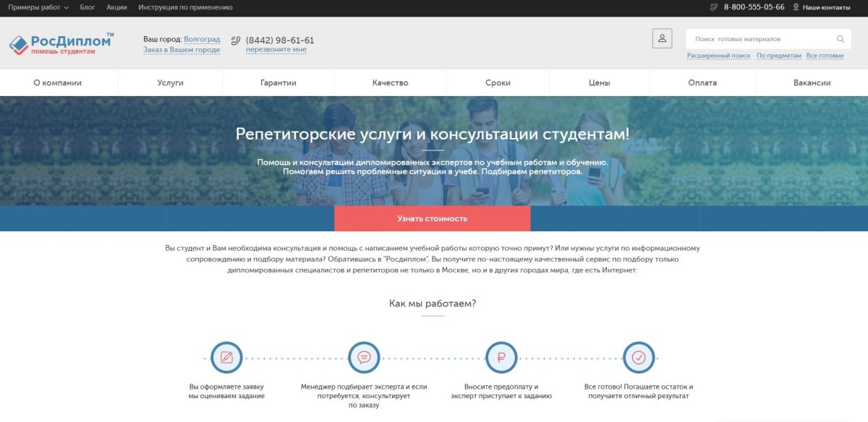Open the Вакансии menu
The height and width of the screenshot is (422, 868).
[812, 83]
